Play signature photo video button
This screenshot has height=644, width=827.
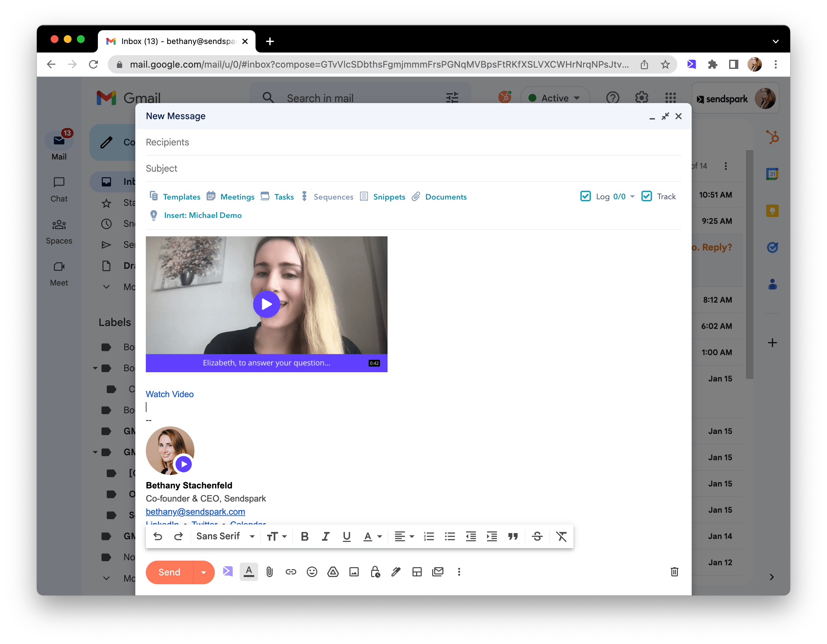click(x=184, y=464)
